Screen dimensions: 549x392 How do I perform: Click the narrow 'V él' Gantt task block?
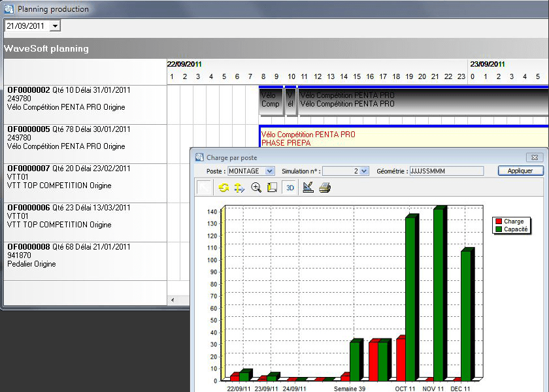click(x=291, y=101)
